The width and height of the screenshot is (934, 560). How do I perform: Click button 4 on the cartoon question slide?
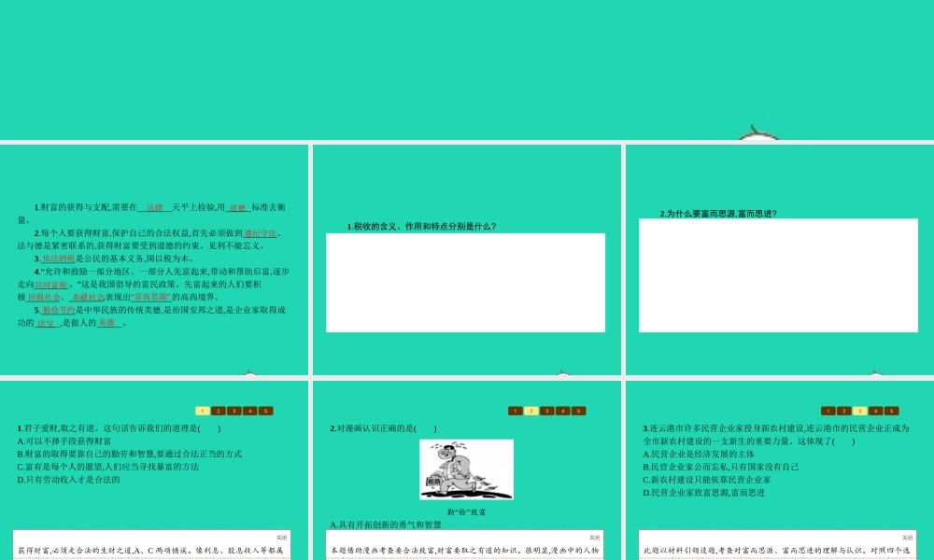(563, 411)
